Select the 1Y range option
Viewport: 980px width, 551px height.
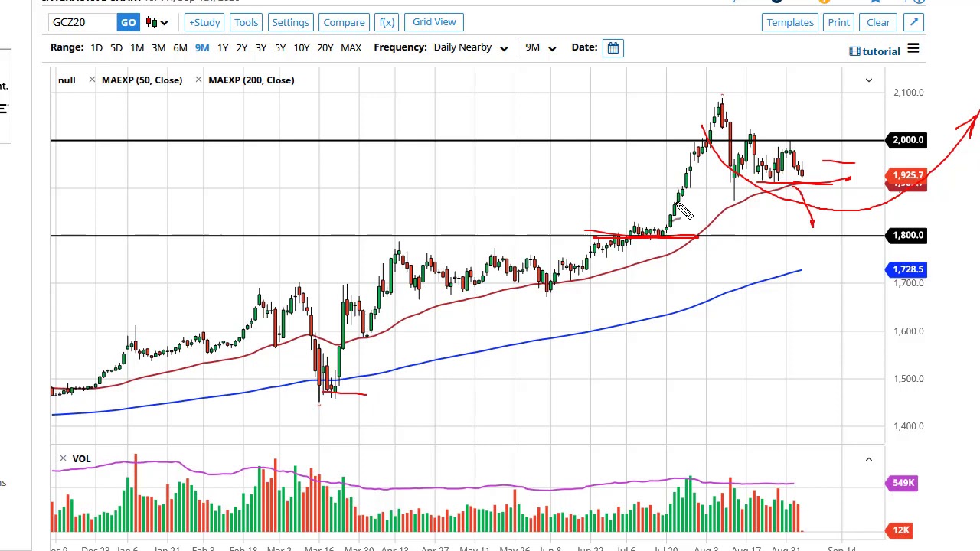pyautogui.click(x=223, y=47)
